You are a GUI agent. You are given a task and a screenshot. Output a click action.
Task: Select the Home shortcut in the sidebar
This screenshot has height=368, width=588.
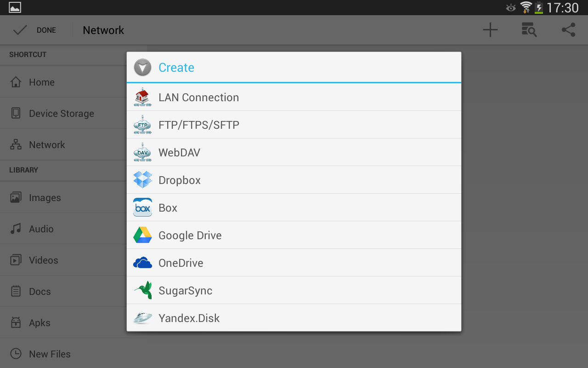pyautogui.click(x=42, y=82)
